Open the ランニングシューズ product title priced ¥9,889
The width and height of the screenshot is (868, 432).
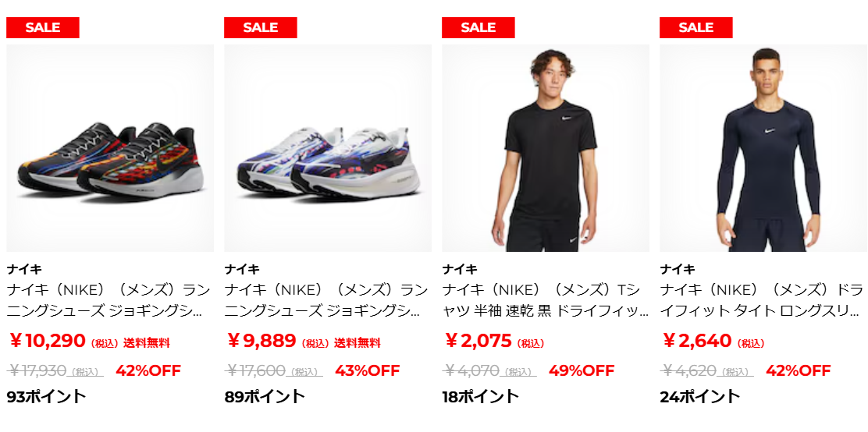pyautogui.click(x=326, y=300)
